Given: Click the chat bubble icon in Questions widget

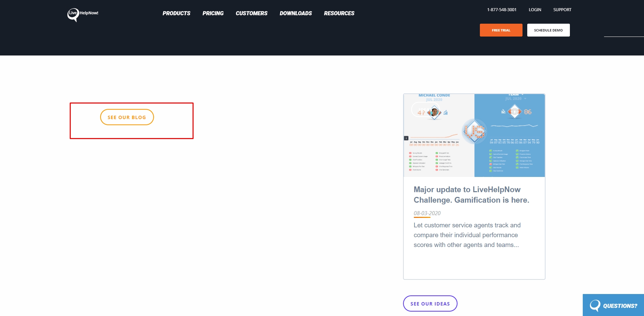Looking at the screenshot, I should (x=595, y=306).
